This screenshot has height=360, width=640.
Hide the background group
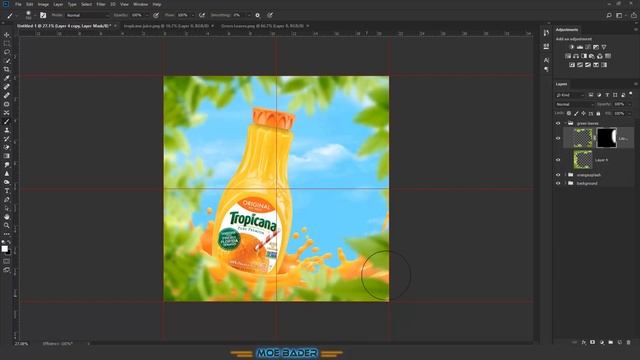click(x=558, y=184)
